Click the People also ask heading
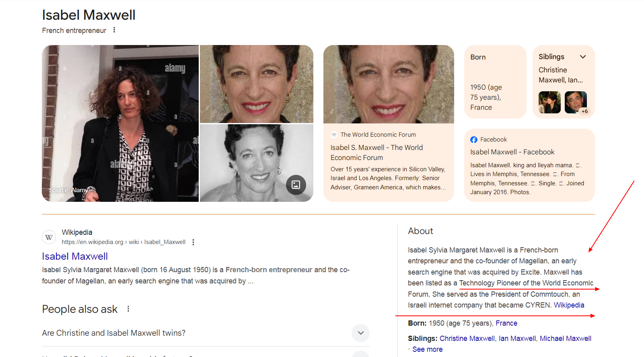The image size is (644, 357). (x=80, y=309)
